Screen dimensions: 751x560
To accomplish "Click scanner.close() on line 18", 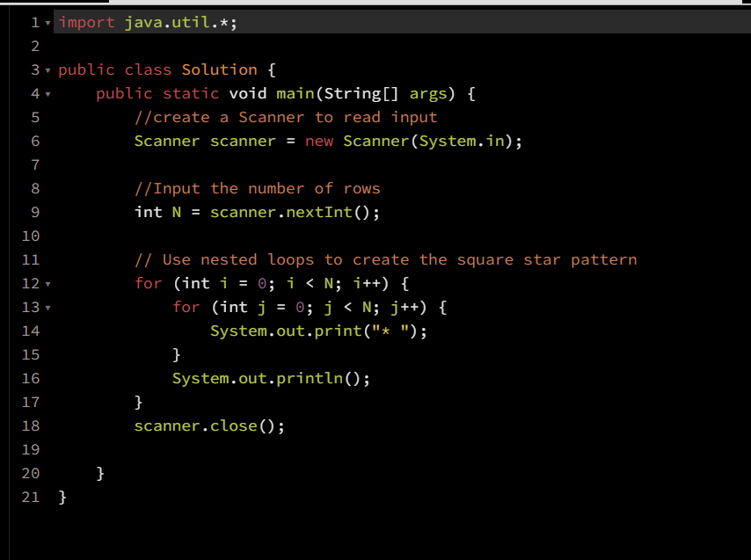I will 208,425.
